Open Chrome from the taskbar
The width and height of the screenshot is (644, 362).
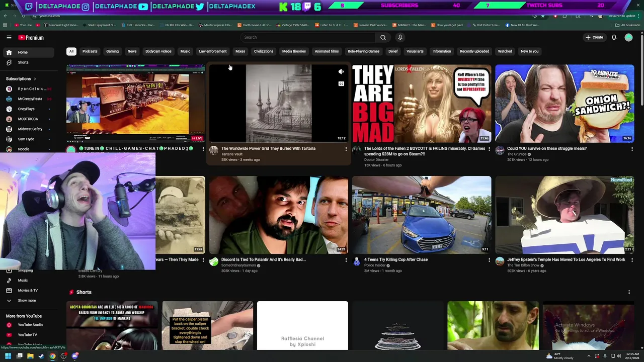coord(52,356)
